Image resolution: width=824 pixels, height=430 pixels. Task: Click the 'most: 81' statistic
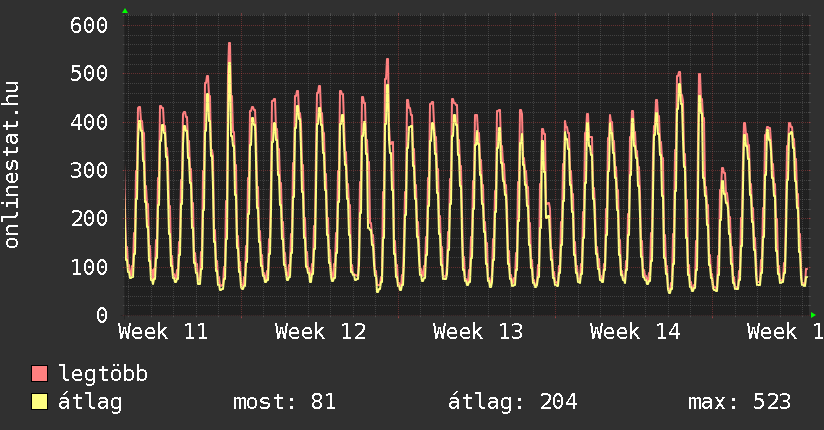coord(284,402)
